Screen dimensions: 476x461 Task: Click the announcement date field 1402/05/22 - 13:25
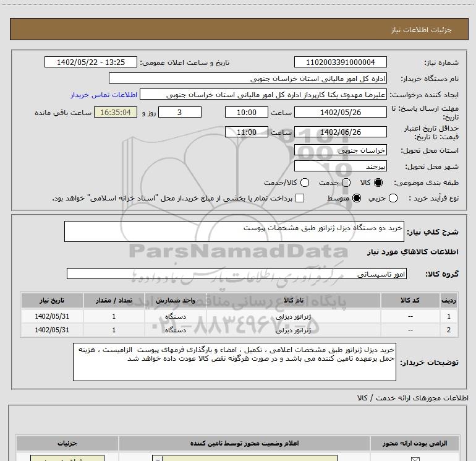(x=91, y=62)
